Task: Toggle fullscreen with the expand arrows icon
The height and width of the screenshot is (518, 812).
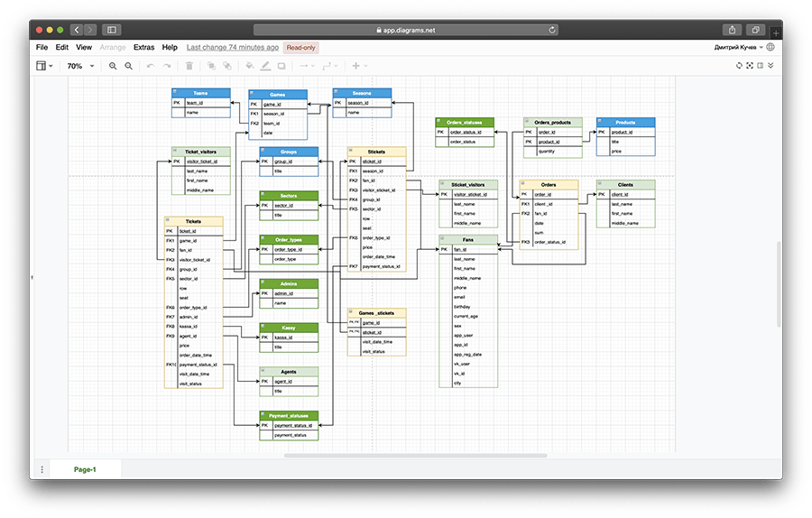Action: click(x=749, y=66)
